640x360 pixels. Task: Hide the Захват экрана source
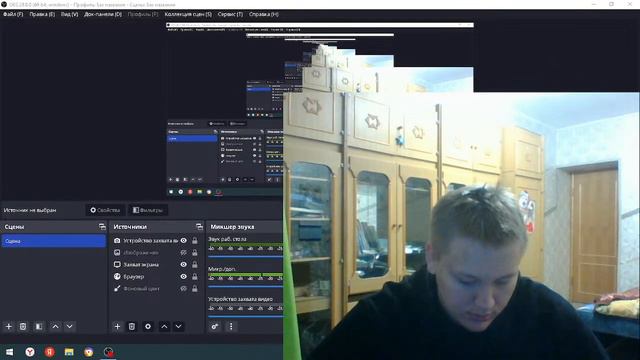(x=184, y=264)
